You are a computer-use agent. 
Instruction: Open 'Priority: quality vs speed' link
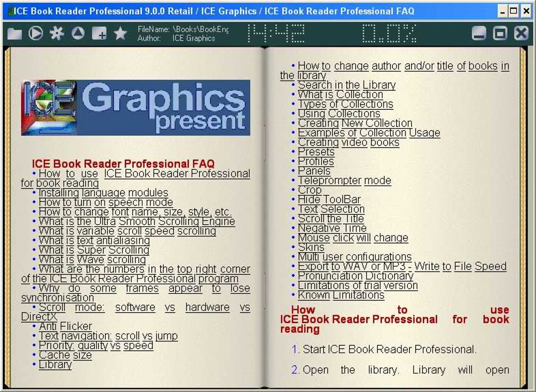[x=96, y=346]
